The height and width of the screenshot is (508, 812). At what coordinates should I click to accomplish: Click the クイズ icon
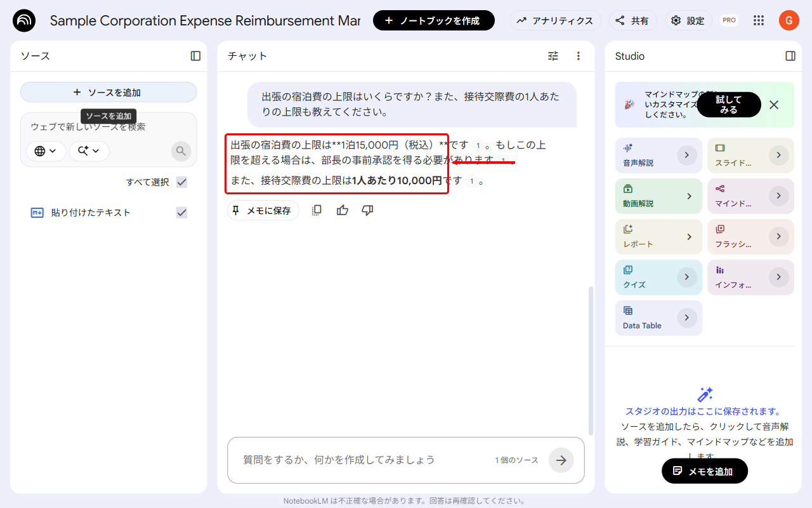click(628, 270)
